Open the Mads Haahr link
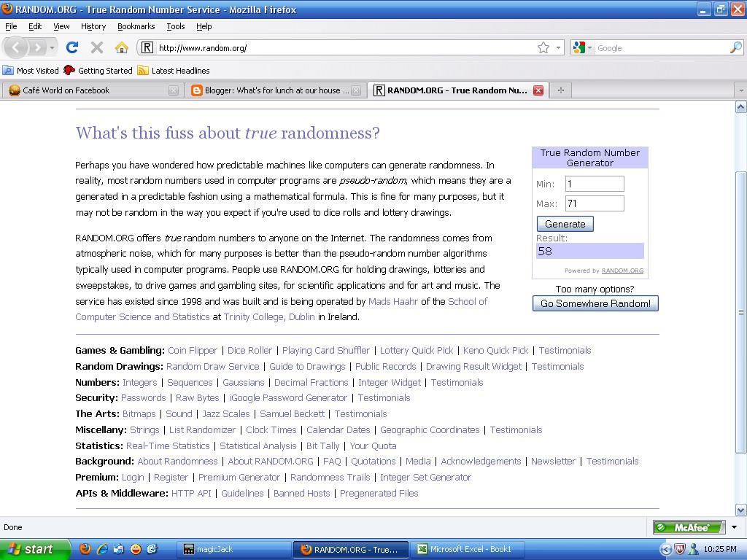747x560 pixels. point(393,301)
